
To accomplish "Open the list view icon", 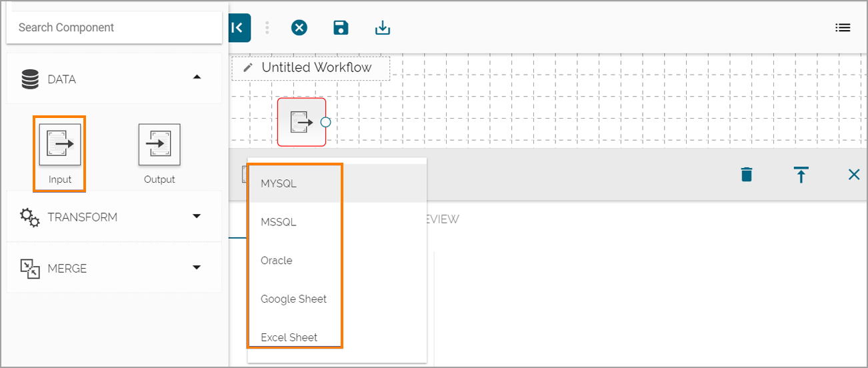I will pos(843,27).
